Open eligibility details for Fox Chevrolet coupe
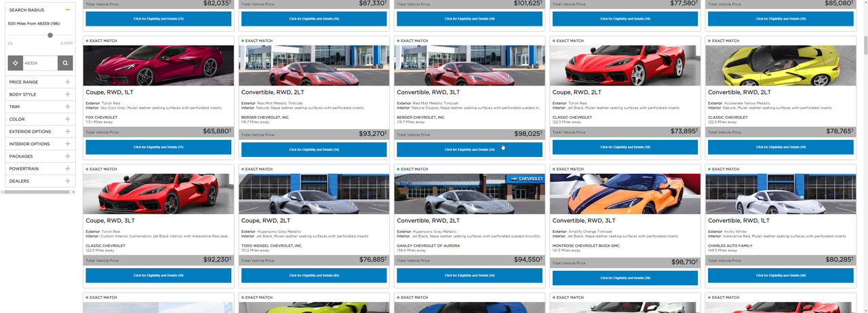Viewport: 868px width, 313px height. click(158, 147)
